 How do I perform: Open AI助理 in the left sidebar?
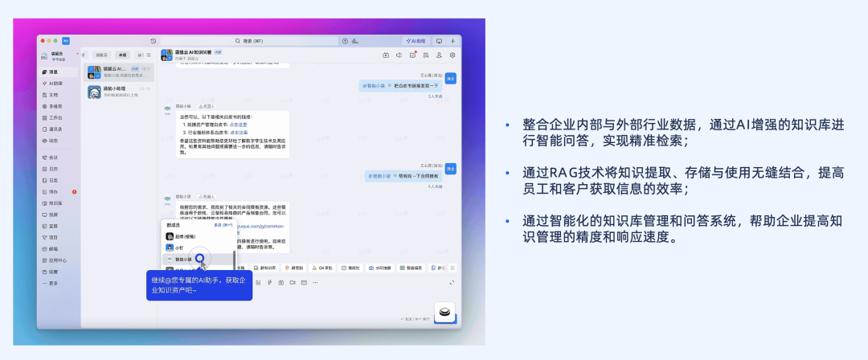coord(56,83)
